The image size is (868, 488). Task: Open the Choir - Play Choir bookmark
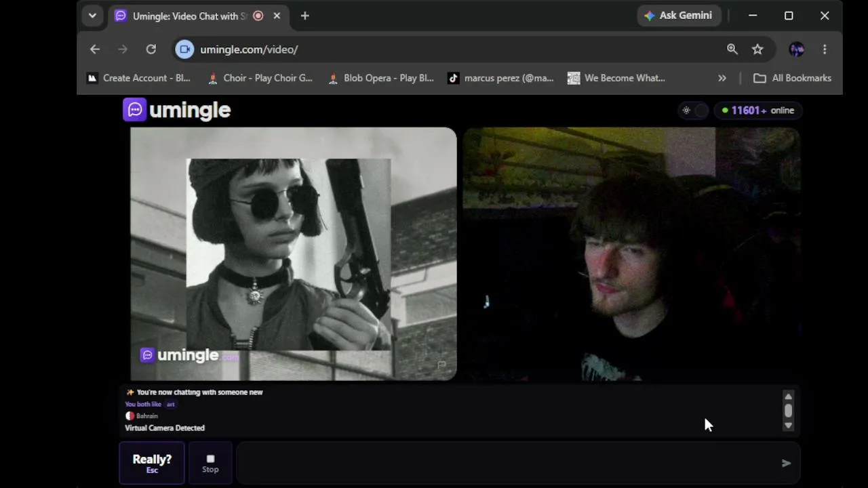click(260, 78)
